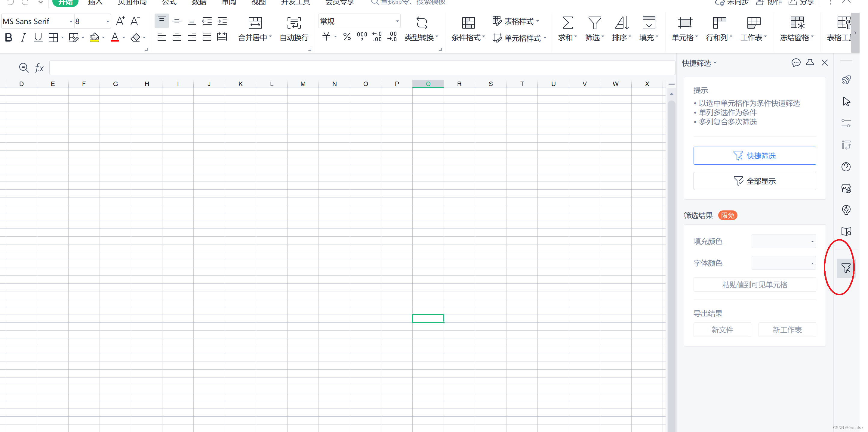Viewport: 868px width, 432px height.
Task: Click the show all button
Action: click(754, 181)
